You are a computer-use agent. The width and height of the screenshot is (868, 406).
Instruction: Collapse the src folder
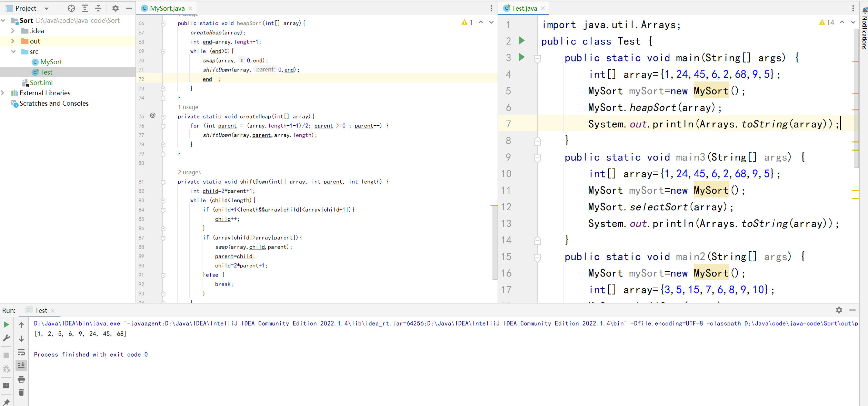pyautogui.click(x=13, y=51)
